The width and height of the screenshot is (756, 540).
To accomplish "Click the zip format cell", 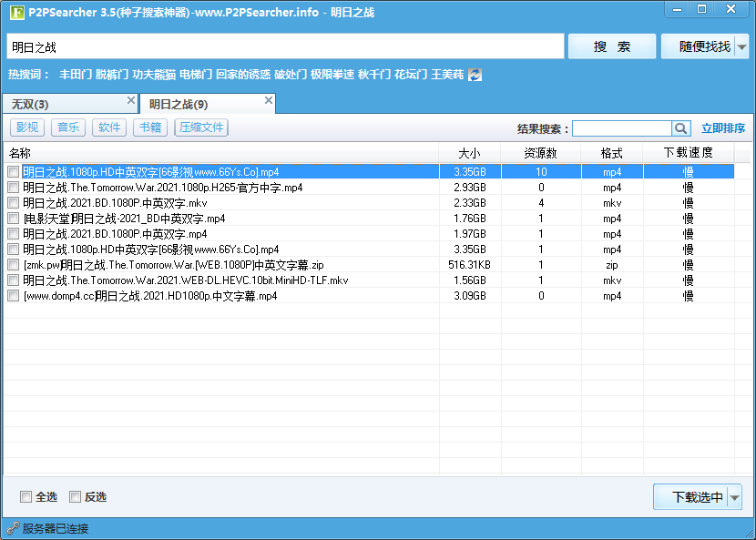I will coord(612,265).
